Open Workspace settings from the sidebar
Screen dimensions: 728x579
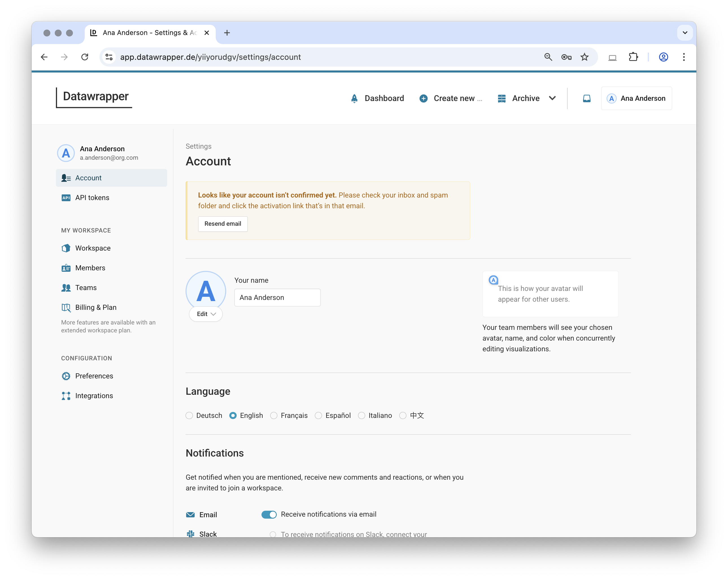[93, 248]
